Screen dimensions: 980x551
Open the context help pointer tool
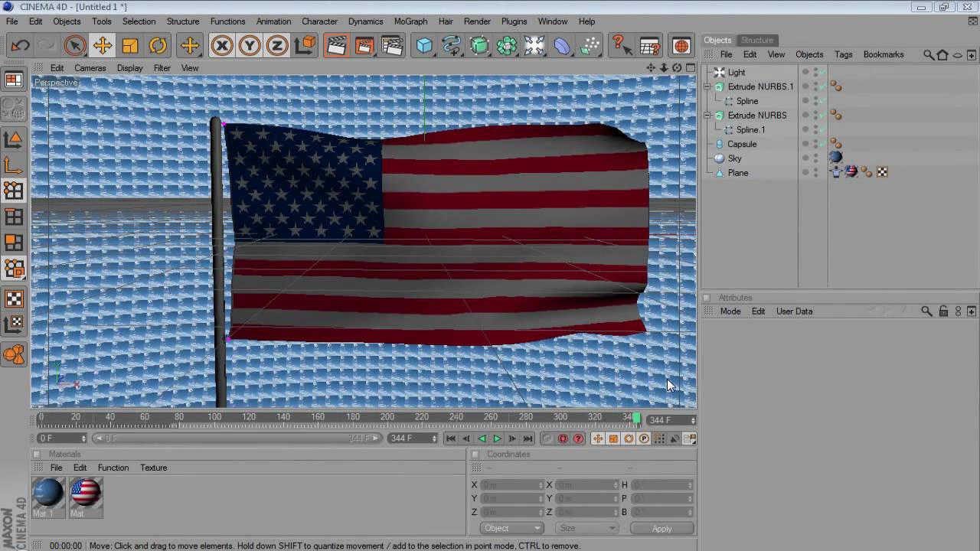click(x=621, y=46)
